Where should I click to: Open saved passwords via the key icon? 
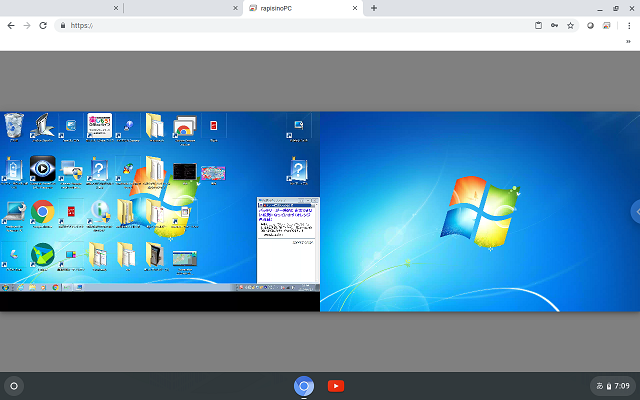pyautogui.click(x=554, y=25)
